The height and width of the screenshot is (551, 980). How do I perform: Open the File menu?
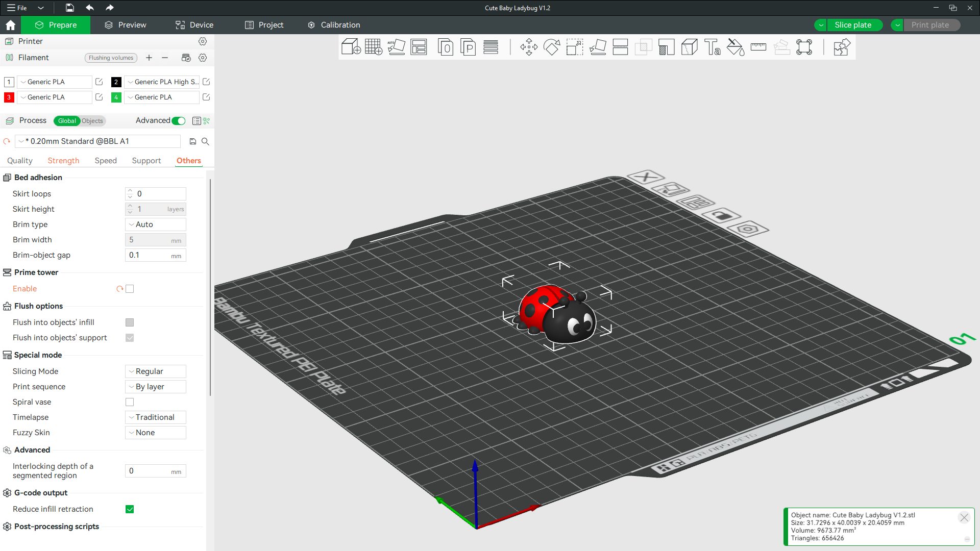[x=17, y=8]
